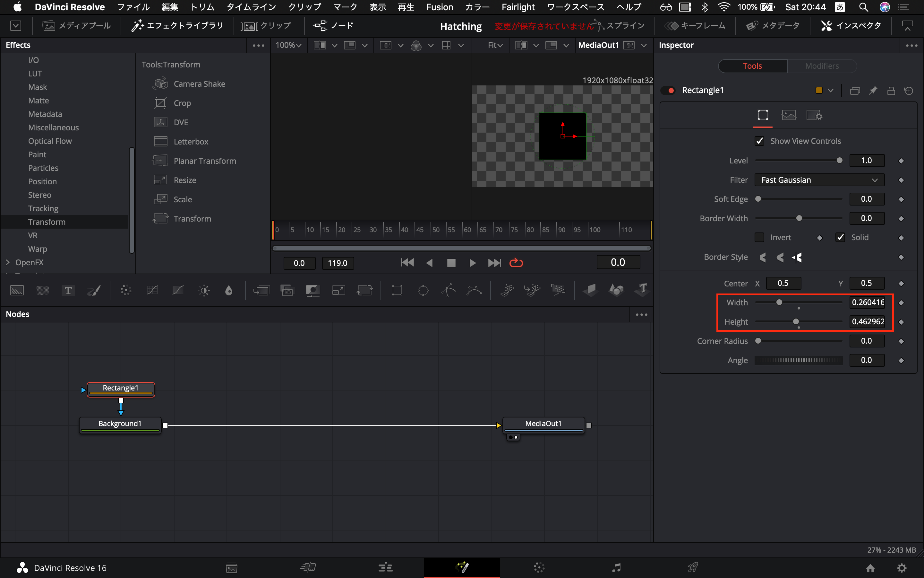Open the right viewer Fit zoom dropdown
The height and width of the screenshot is (578, 924).
point(495,45)
